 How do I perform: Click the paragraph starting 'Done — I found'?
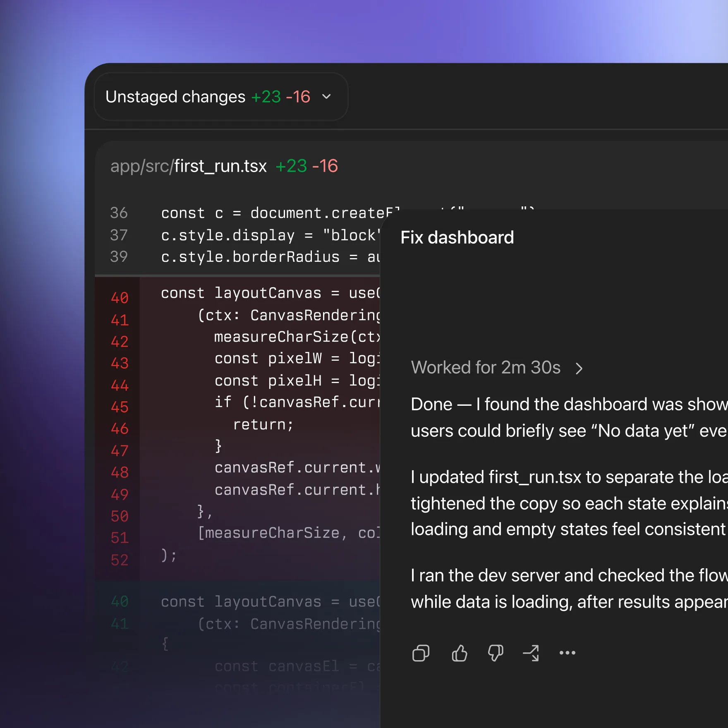569,417
